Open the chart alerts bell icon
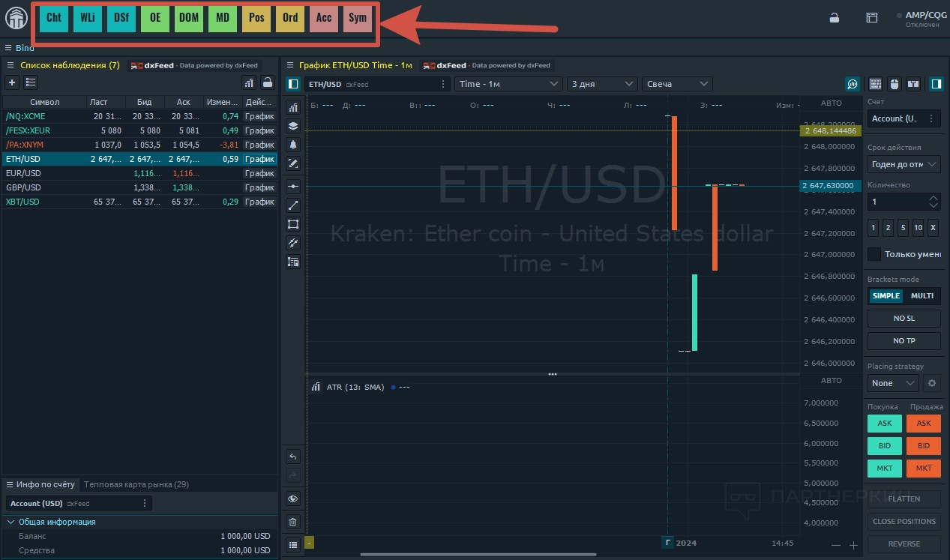 coord(293,145)
